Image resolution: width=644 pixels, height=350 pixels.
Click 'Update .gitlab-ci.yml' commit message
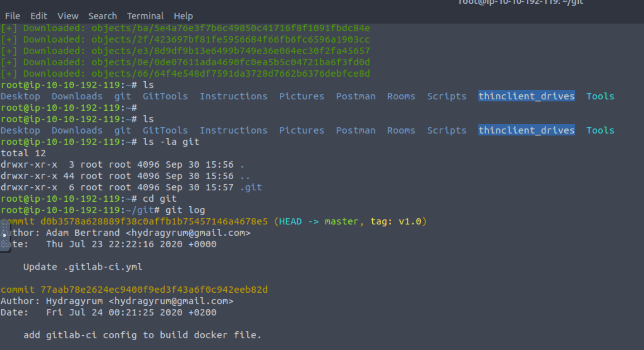pos(83,267)
